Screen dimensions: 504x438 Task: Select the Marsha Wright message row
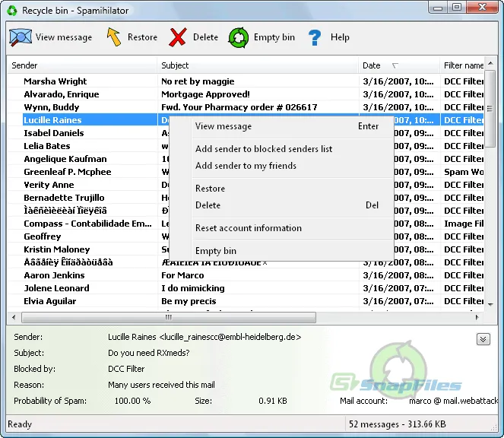(246, 81)
